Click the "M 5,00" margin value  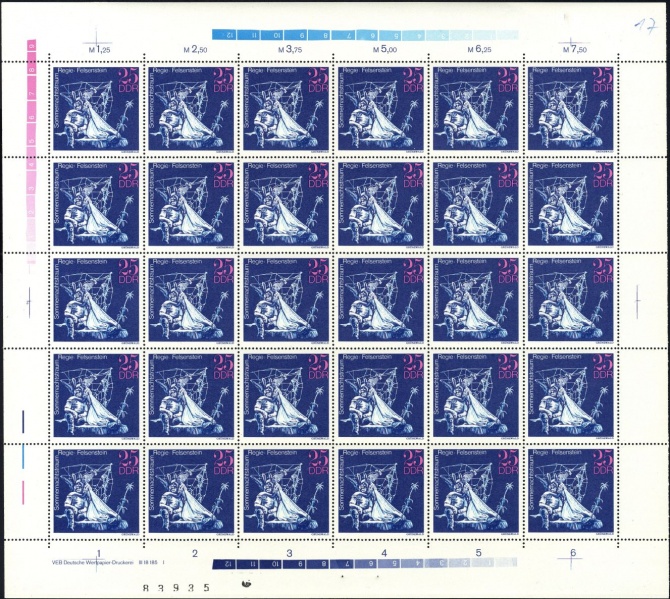point(385,50)
